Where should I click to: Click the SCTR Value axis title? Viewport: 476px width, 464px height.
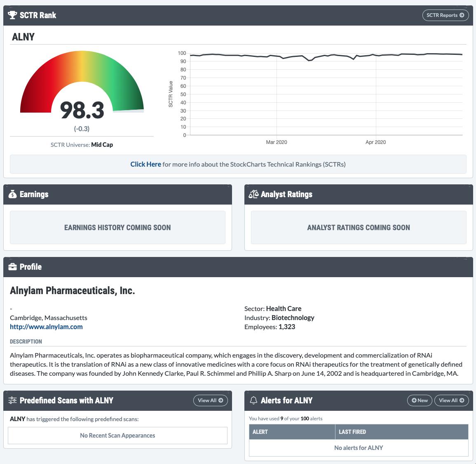171,94
